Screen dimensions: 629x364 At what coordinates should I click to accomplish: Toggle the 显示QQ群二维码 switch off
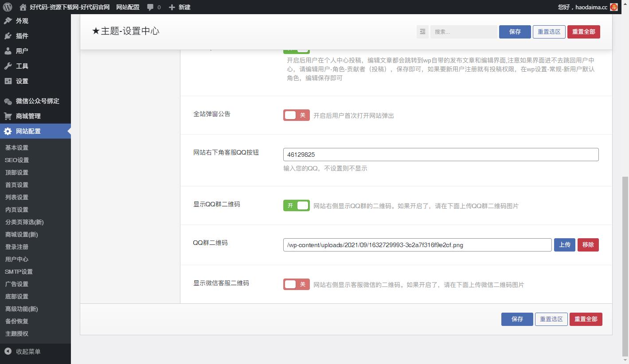pos(297,205)
